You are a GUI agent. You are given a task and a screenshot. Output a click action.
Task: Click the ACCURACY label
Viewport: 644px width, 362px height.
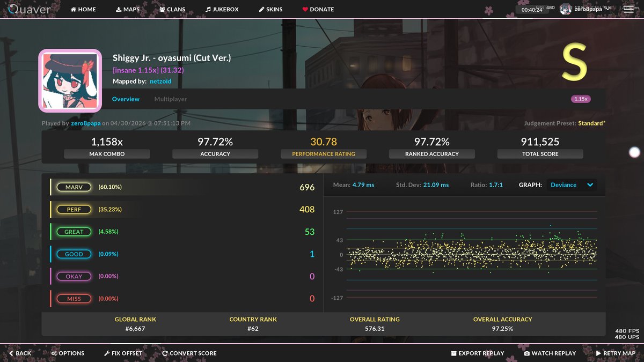[x=215, y=154]
